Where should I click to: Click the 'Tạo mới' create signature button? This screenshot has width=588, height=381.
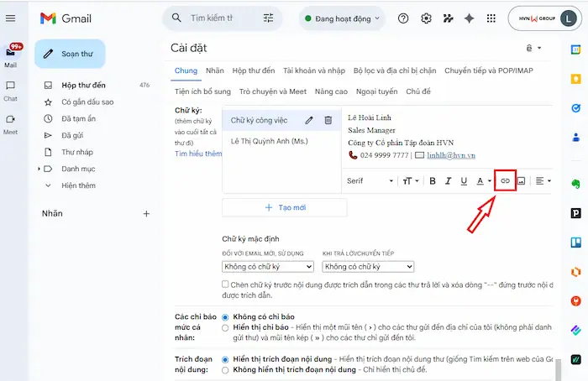284,207
